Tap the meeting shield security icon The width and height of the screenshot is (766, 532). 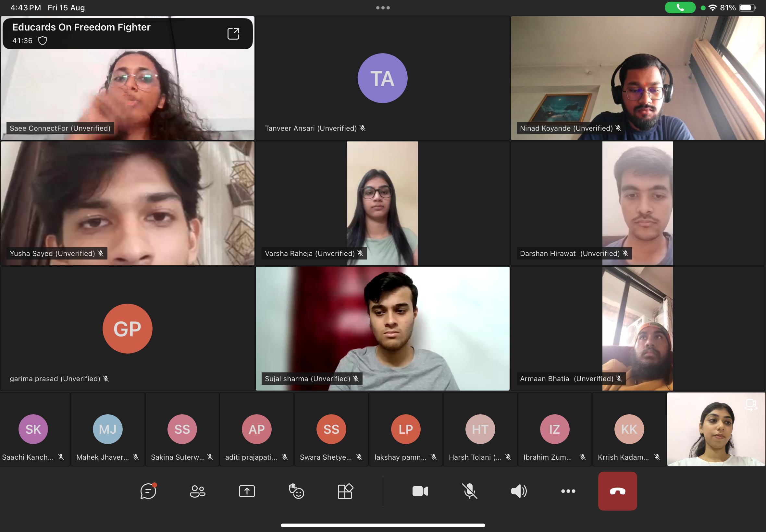point(42,41)
